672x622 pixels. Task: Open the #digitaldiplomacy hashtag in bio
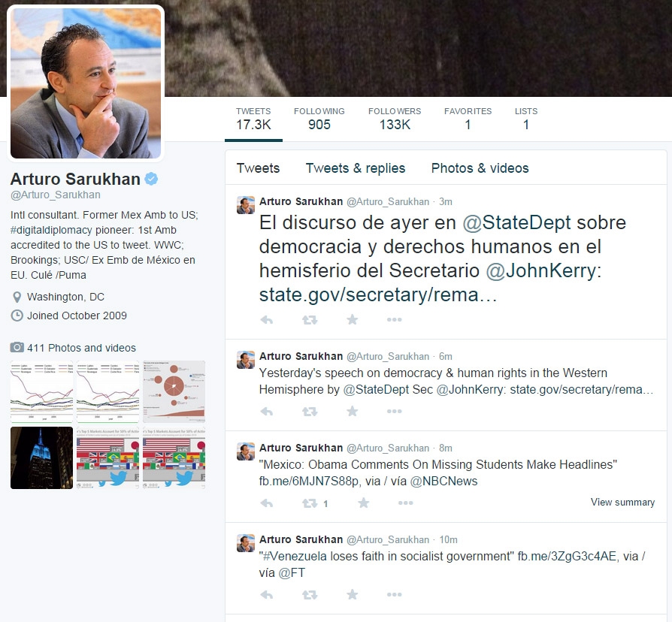51,230
